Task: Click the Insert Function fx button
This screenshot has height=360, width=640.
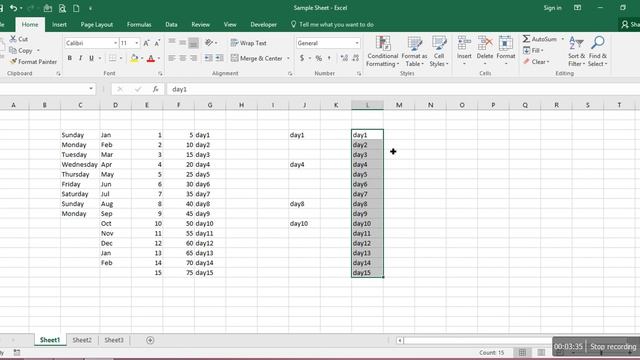Action: [x=156, y=89]
